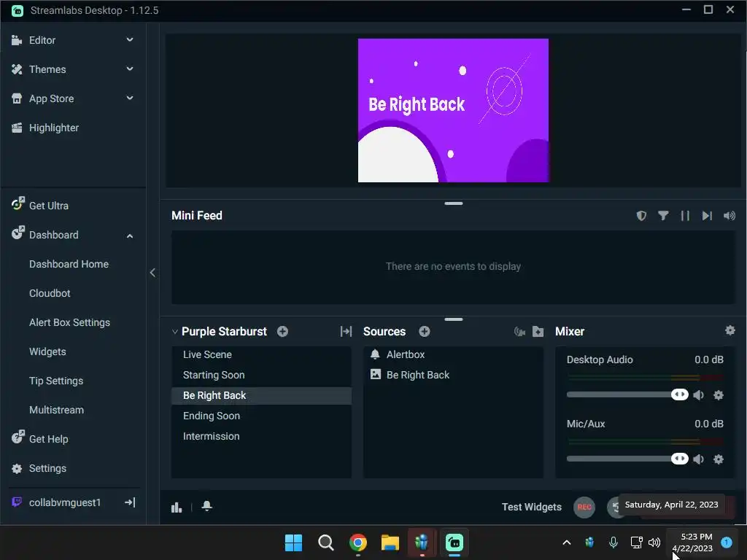Open Alert Box Settings
The height and width of the screenshot is (560, 747).
tap(69, 322)
